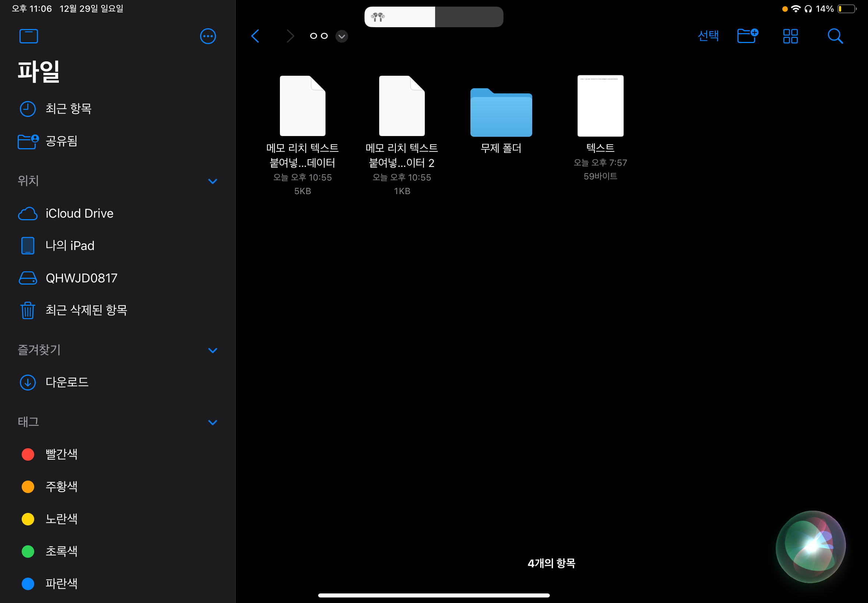This screenshot has width=868, height=603.
Task: Change view mode with grid icon
Action: (790, 36)
